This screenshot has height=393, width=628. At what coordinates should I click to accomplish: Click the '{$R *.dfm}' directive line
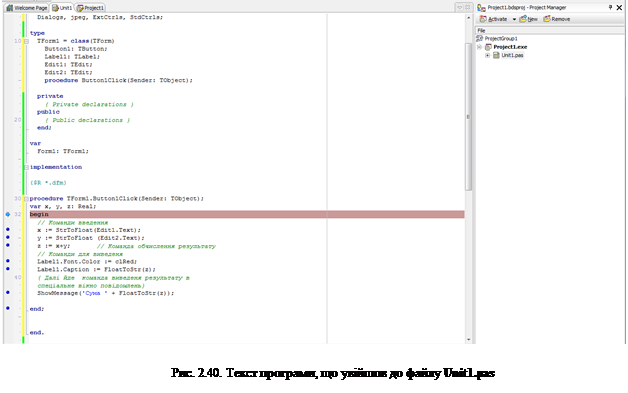pyautogui.click(x=48, y=183)
